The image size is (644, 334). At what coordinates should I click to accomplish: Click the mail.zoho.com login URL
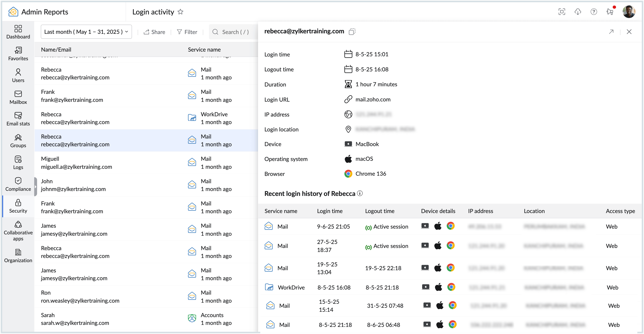point(373,99)
